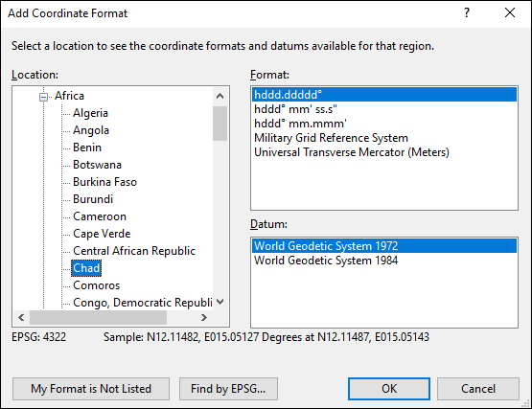Select Comoros in the Location list
The width and height of the screenshot is (532, 409).
pyautogui.click(x=97, y=285)
